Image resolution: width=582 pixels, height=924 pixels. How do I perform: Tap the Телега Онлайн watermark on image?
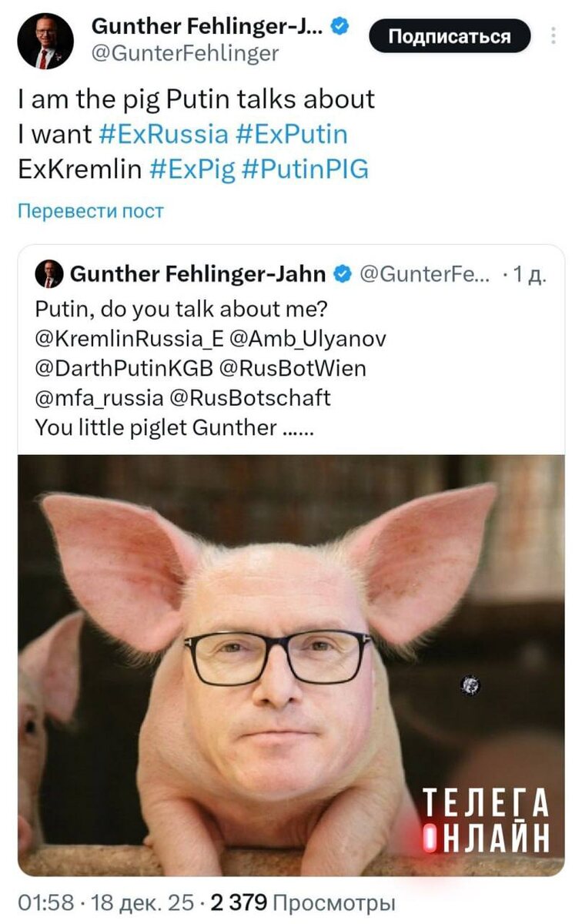click(x=487, y=822)
